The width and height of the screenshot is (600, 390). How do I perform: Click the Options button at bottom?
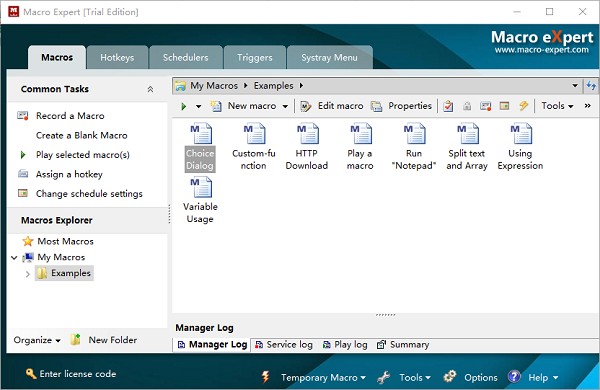click(471, 377)
